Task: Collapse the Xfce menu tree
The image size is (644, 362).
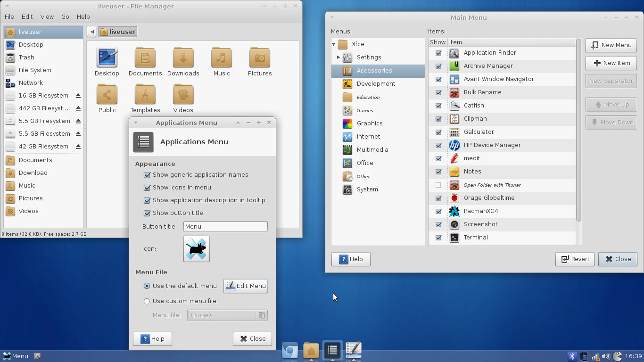Action: pos(334,44)
